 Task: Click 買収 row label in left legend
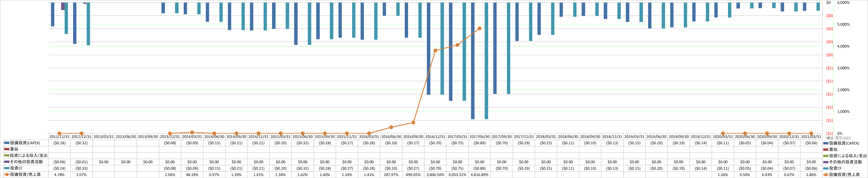pyautogui.click(x=14, y=149)
